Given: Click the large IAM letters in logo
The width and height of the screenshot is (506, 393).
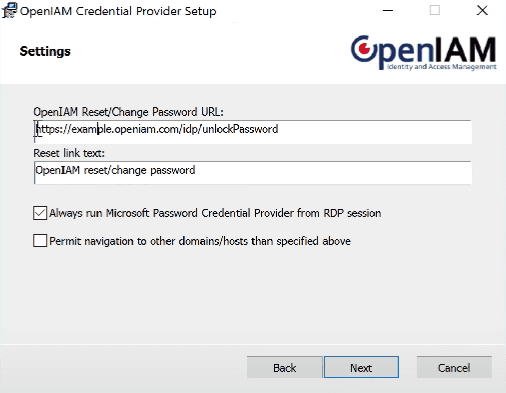Looking at the screenshot, I should click(x=466, y=50).
